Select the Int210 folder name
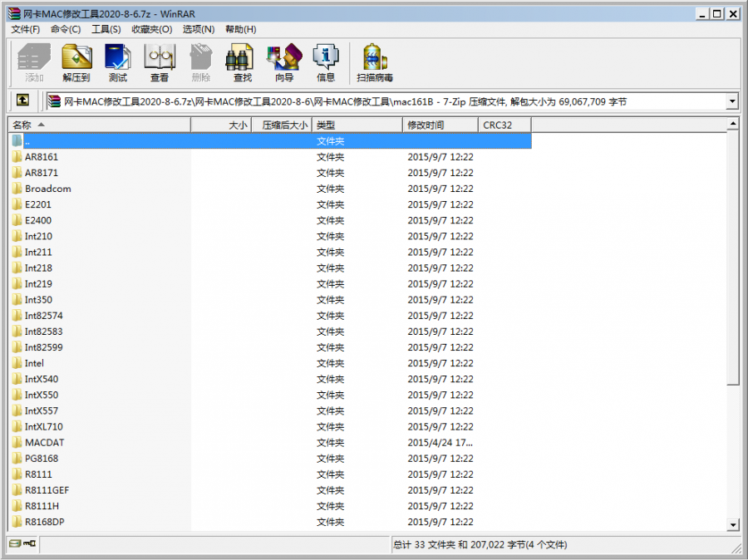The image size is (748, 560). point(38,236)
